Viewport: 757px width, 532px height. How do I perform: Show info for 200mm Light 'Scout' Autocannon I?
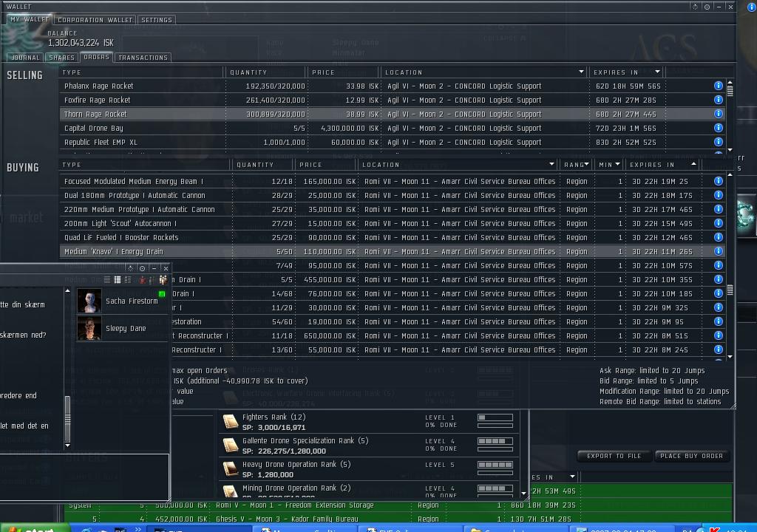coord(719,223)
